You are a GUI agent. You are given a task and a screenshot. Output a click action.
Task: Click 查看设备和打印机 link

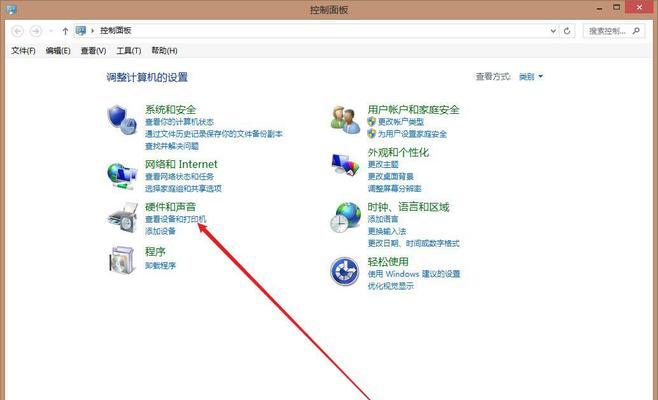pyautogui.click(x=175, y=219)
